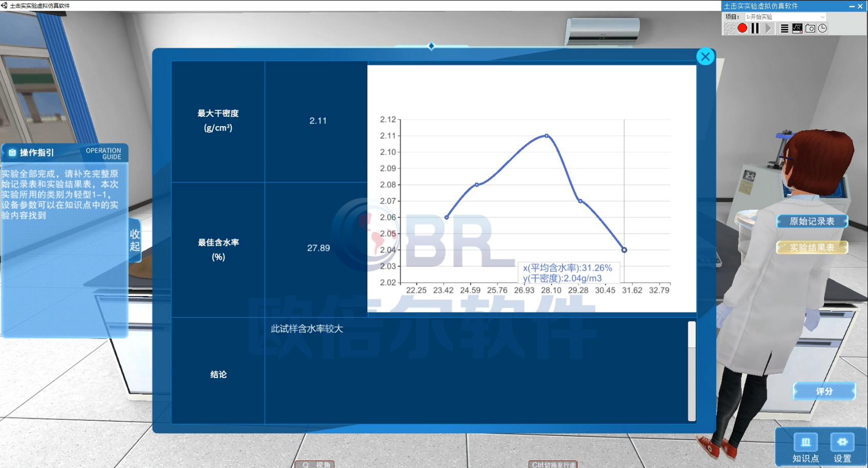Click the 评分 scoring button
The width and height of the screenshot is (868, 468).
click(824, 391)
